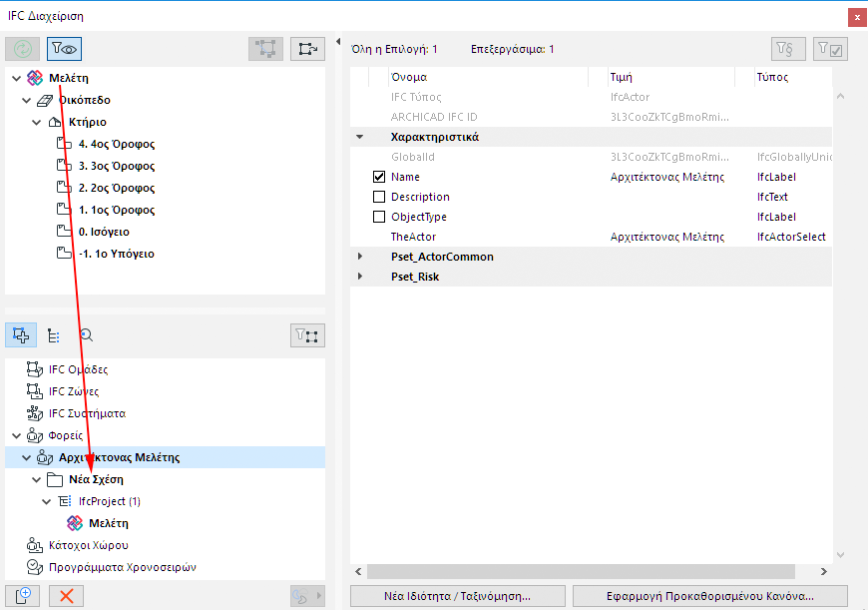The height and width of the screenshot is (610, 868).
Task: Click the Description row IfcText type
Action: click(772, 197)
